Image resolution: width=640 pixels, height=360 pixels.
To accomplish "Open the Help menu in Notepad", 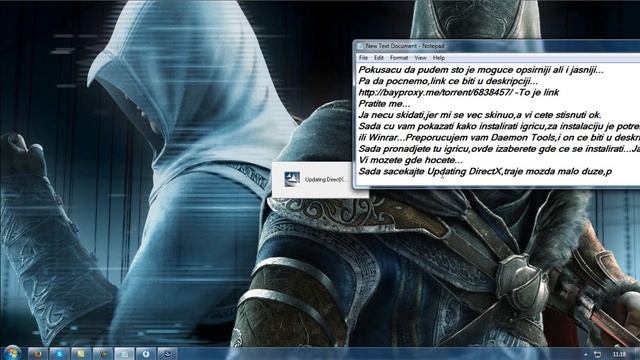I will click(x=438, y=58).
